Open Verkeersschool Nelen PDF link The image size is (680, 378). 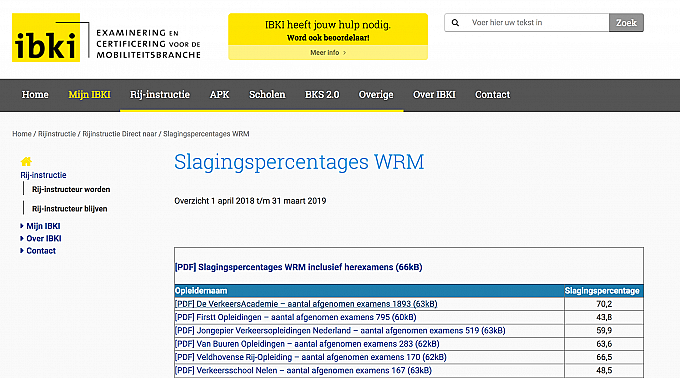pyautogui.click(x=303, y=371)
